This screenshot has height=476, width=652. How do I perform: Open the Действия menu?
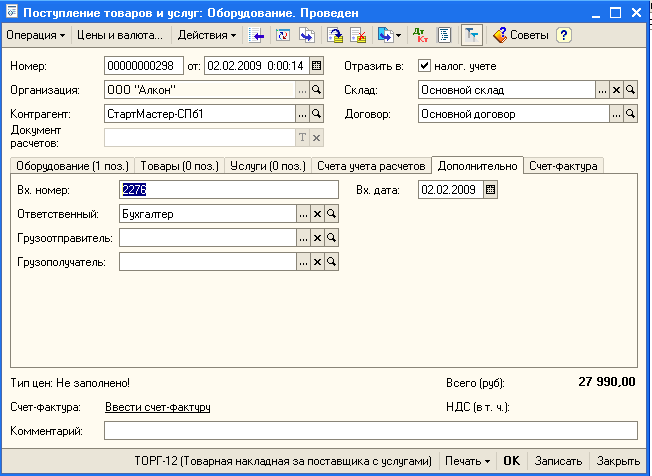coord(207,35)
